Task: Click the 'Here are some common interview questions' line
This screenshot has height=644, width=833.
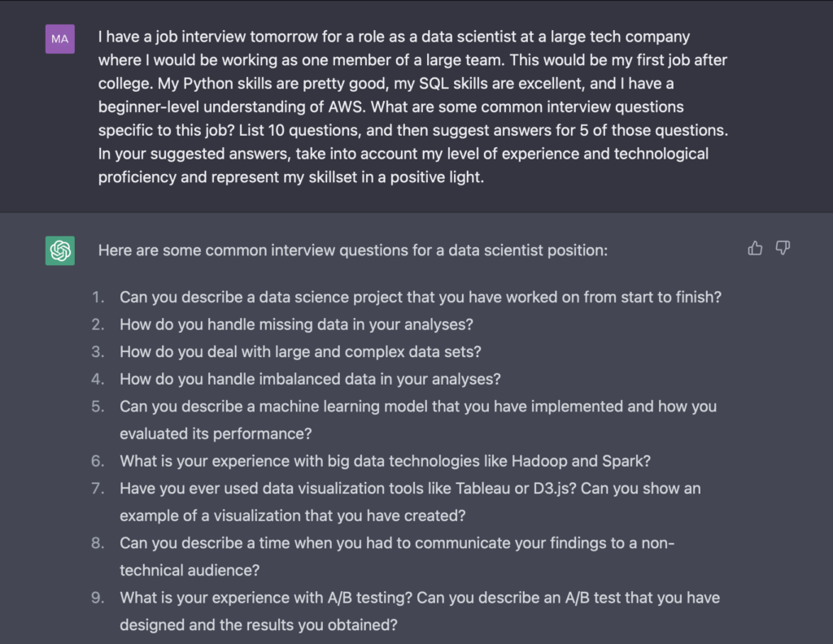Action: 352,250
